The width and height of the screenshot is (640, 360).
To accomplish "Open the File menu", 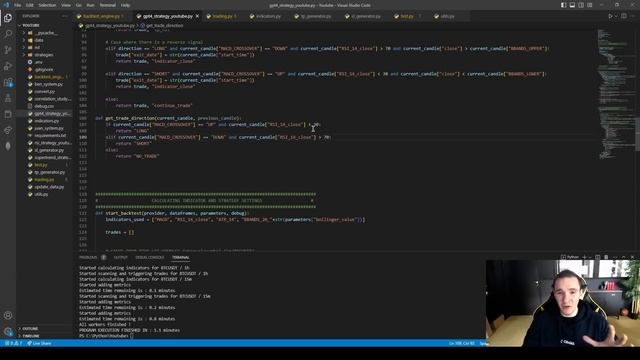I will click(18, 5).
